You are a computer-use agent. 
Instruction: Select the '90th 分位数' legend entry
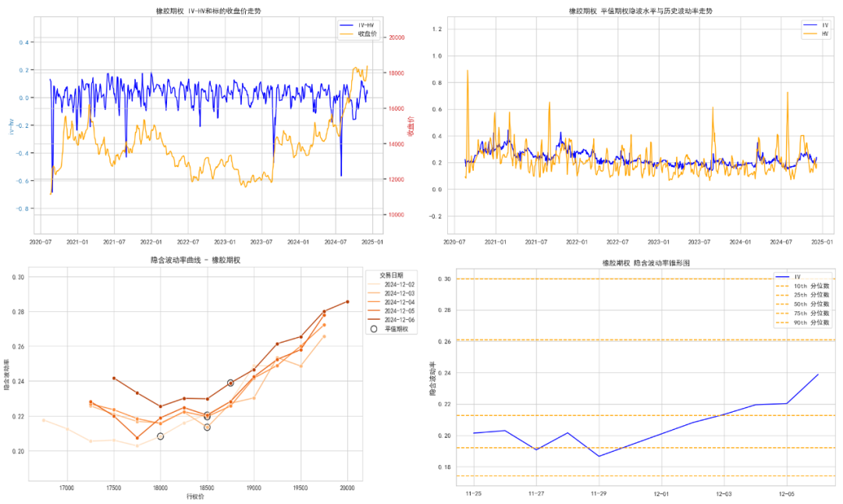802,323
